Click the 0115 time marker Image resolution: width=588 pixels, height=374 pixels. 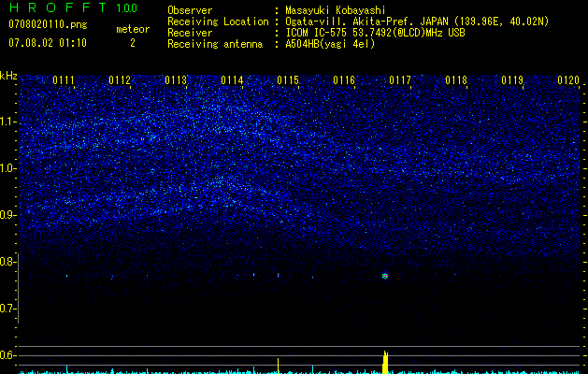[x=288, y=80]
